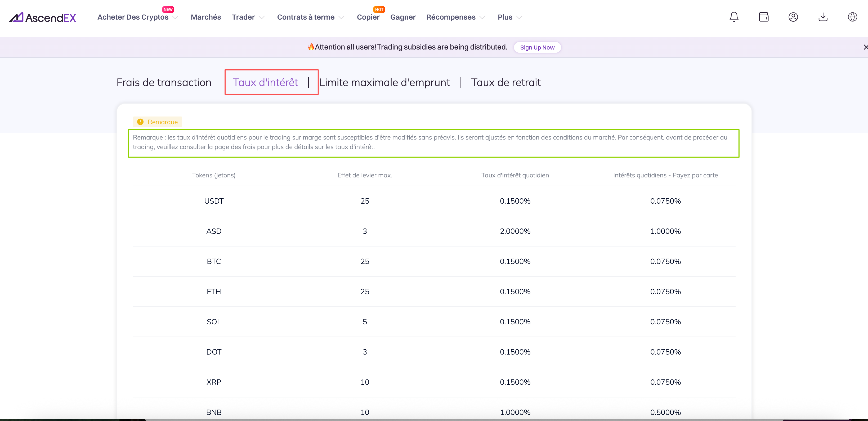The width and height of the screenshot is (868, 421).
Task: Click the notification bell icon
Action: pyautogui.click(x=733, y=17)
